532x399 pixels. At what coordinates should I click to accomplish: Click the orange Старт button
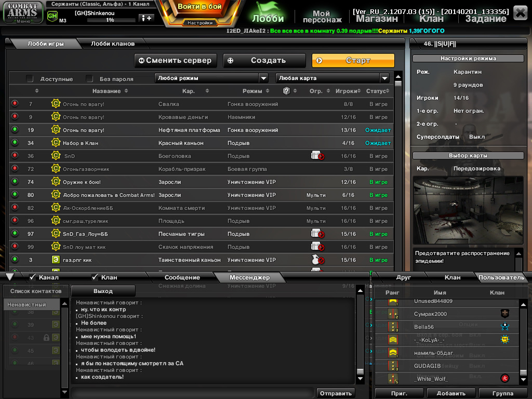353,60
